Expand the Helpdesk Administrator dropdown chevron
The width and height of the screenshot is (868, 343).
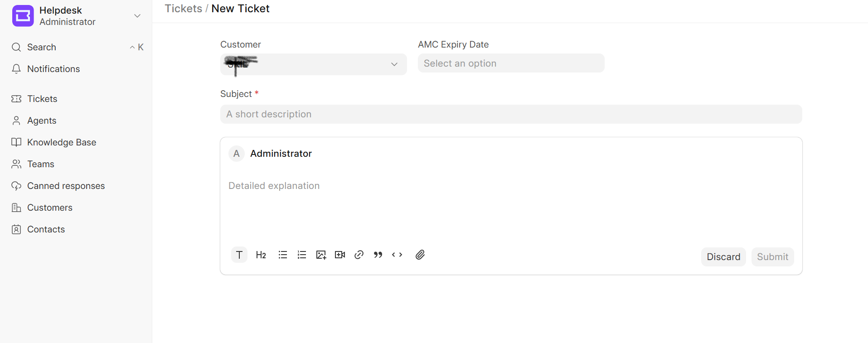tap(137, 16)
